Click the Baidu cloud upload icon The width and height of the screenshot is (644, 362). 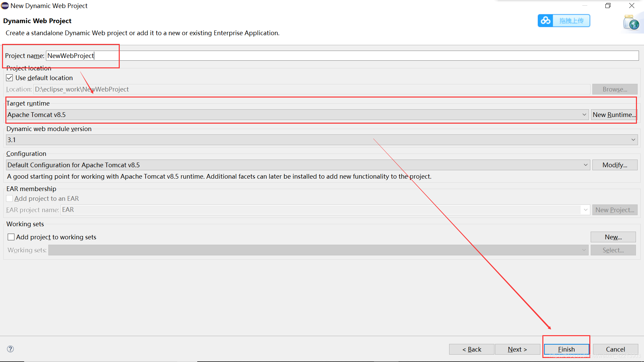pyautogui.click(x=545, y=21)
